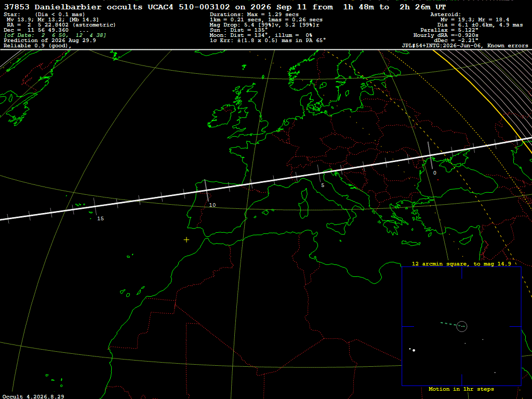
Task: Click the Prediction of 2026 Aug 29.9 line
Action: point(50,41)
